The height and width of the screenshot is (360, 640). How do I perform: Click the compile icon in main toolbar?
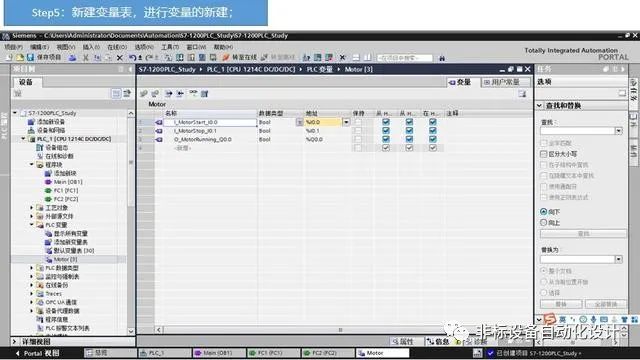(x=168, y=58)
